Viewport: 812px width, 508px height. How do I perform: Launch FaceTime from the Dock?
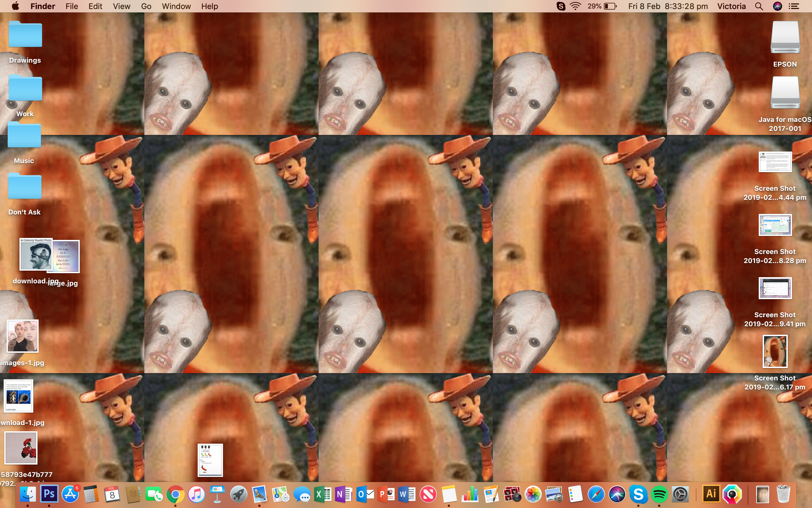(x=154, y=494)
